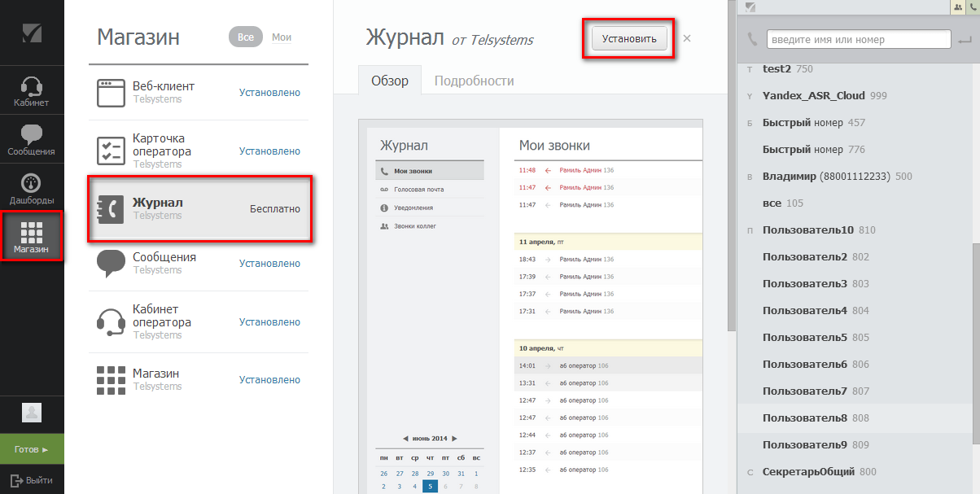Click the contacts group icon top-right

(x=958, y=7)
